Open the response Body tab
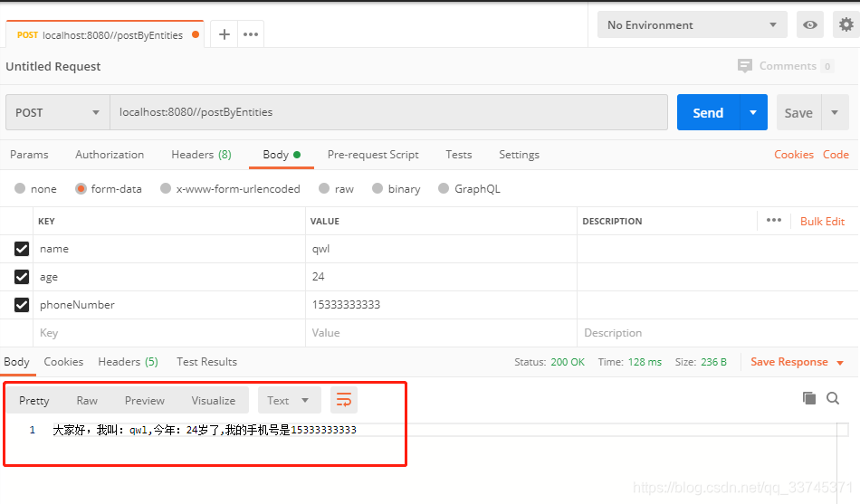The height and width of the screenshot is (504, 860). tap(16, 361)
